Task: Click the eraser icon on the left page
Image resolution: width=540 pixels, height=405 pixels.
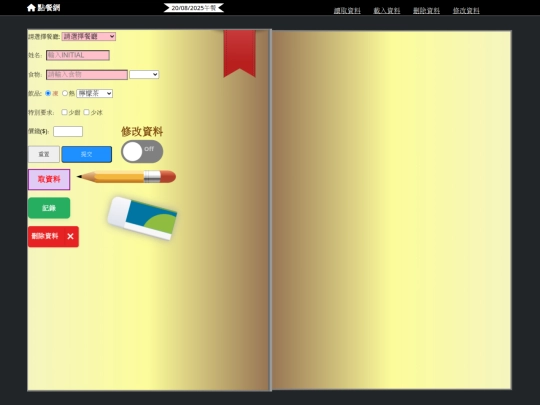Action: [x=142, y=218]
